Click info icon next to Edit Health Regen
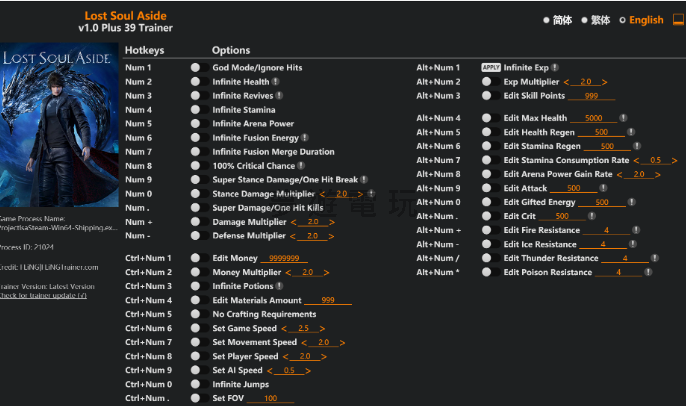The width and height of the screenshot is (686, 406). pos(631,132)
